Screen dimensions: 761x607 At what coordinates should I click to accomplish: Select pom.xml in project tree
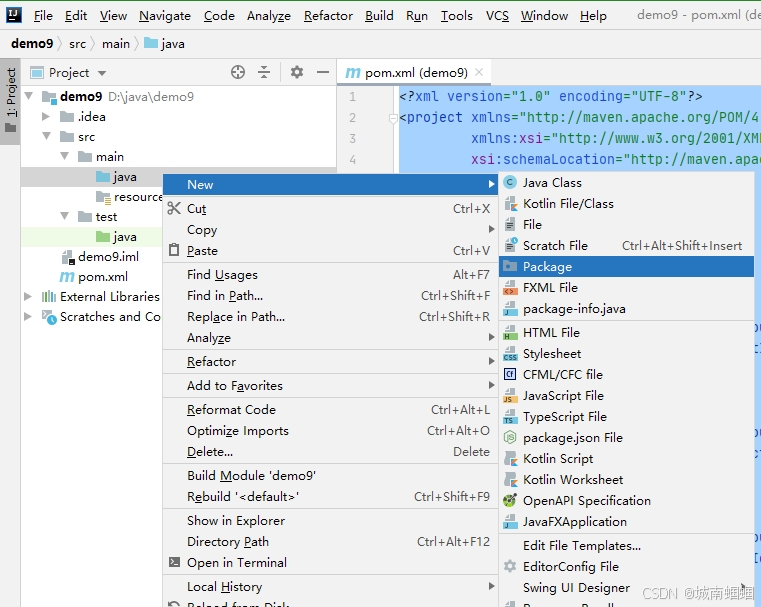[x=102, y=277]
